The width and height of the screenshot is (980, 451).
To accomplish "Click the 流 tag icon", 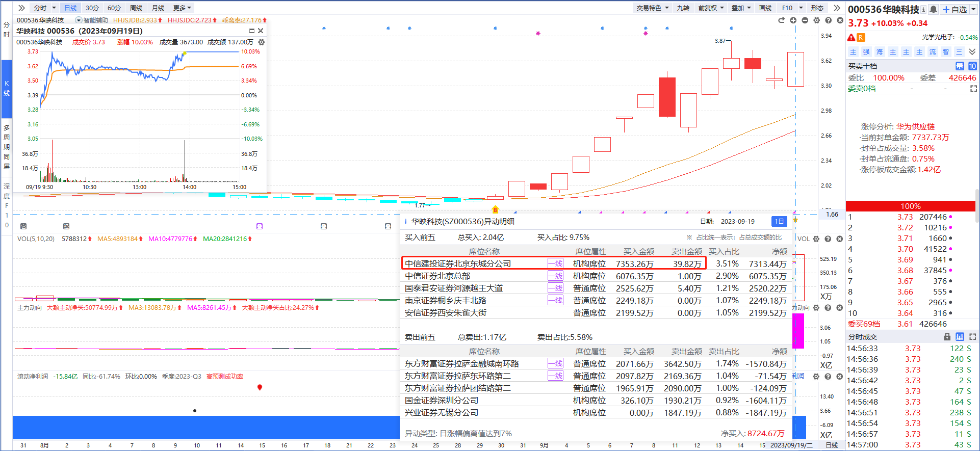I will click(x=933, y=52).
